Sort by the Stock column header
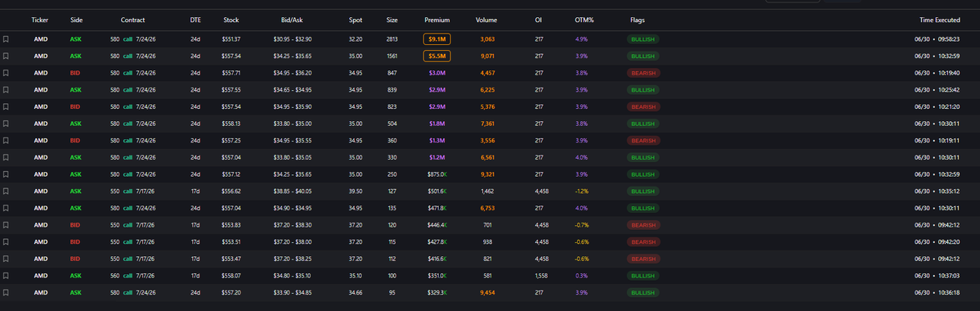980x311 pixels. coord(231,20)
